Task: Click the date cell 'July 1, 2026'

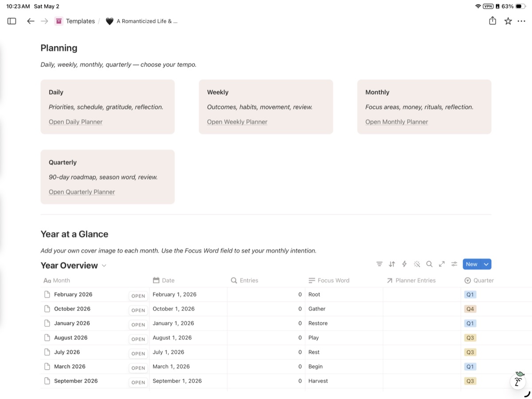Action: pyautogui.click(x=188, y=352)
